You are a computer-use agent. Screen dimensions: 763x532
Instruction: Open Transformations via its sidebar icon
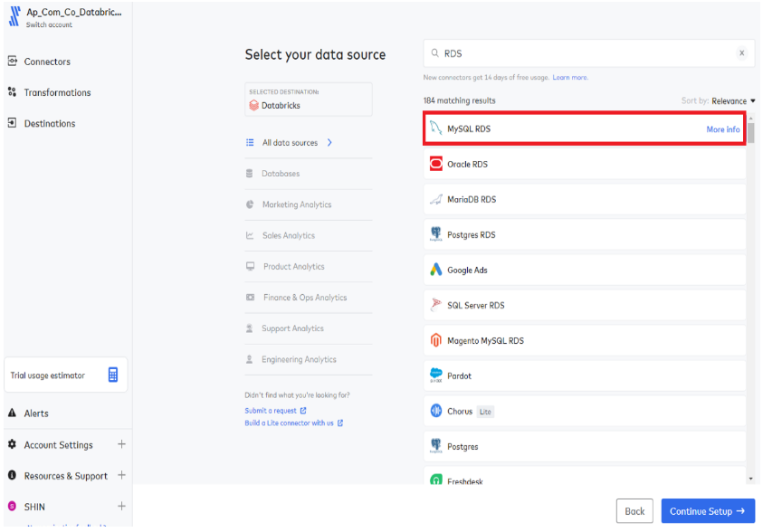pyautogui.click(x=13, y=92)
